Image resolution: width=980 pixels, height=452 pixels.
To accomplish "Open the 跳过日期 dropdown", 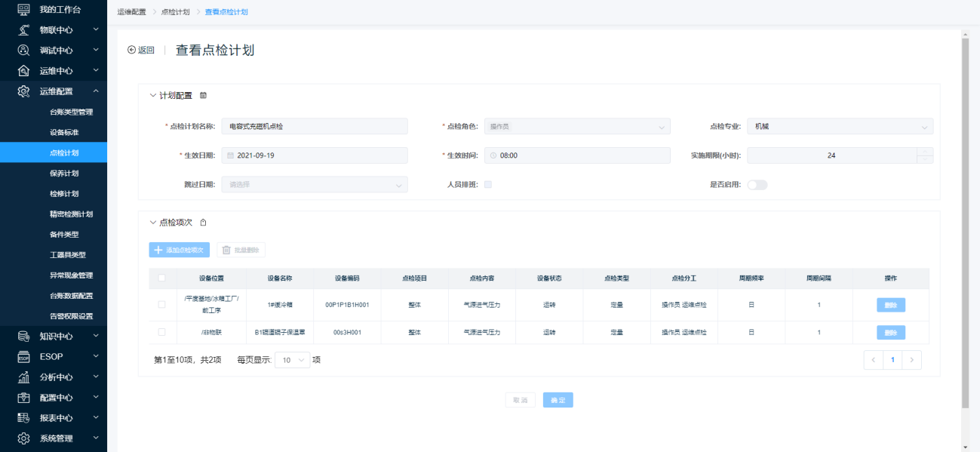I will [x=315, y=184].
